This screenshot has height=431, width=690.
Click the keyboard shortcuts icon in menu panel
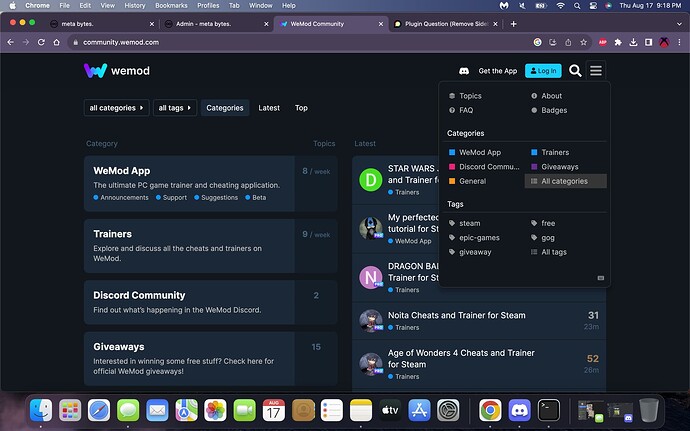click(x=601, y=278)
